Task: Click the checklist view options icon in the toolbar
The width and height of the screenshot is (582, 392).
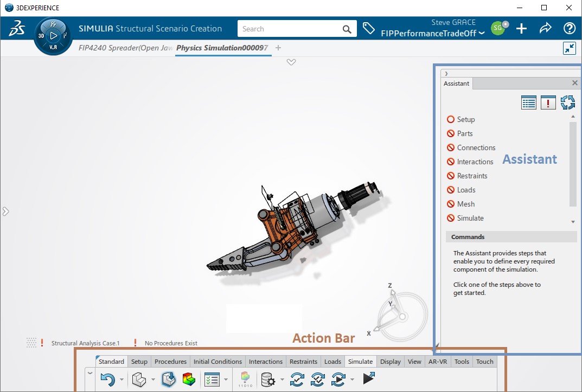Action: pyautogui.click(x=212, y=380)
